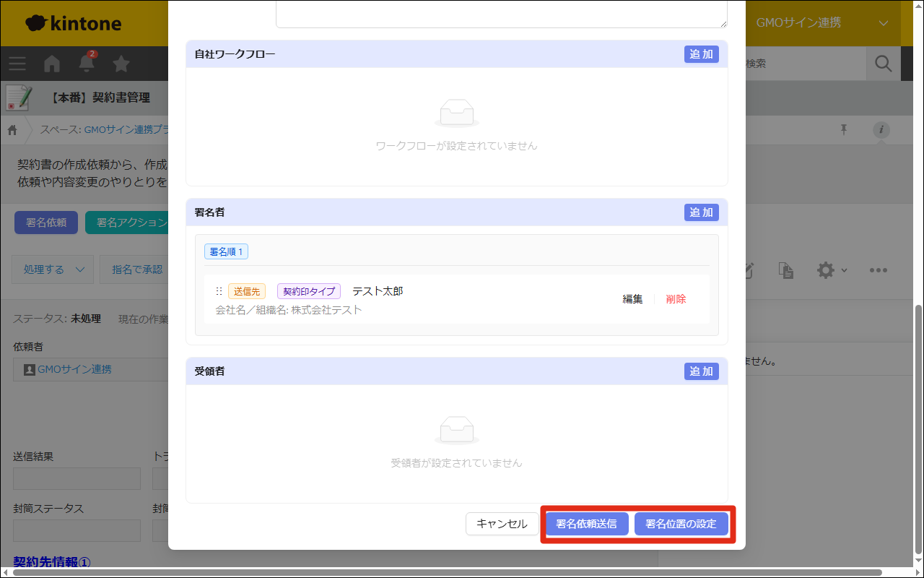Screen dimensions: 924x578
Task: Open the gear settings icon
Action: point(825,270)
